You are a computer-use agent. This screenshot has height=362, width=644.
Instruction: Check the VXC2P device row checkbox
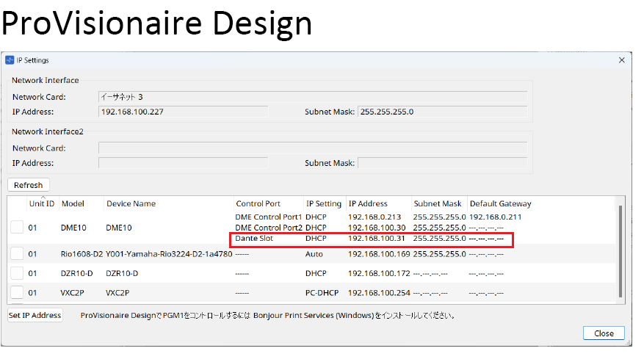tap(17, 292)
